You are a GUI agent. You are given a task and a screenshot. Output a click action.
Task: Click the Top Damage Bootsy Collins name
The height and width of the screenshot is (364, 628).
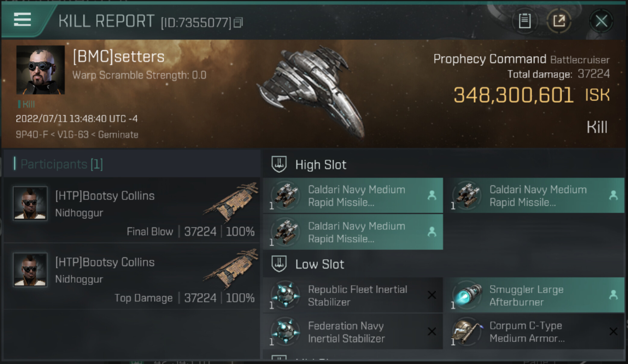point(105,262)
